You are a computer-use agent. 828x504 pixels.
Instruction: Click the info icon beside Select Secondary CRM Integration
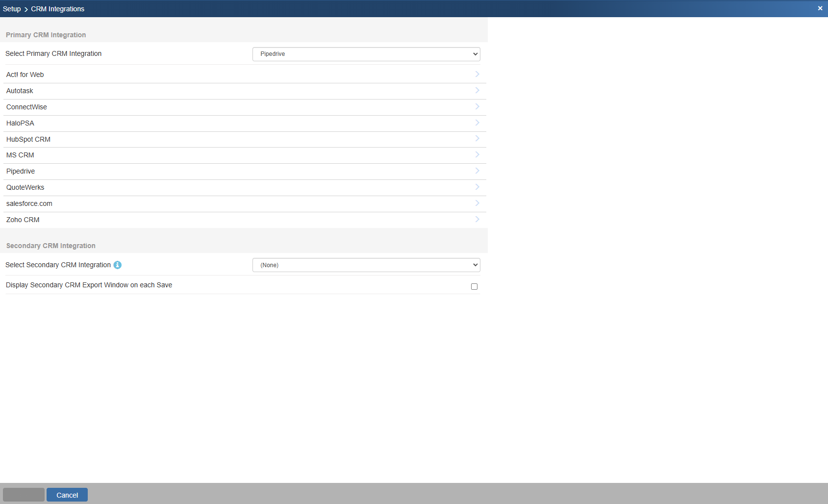tap(118, 265)
